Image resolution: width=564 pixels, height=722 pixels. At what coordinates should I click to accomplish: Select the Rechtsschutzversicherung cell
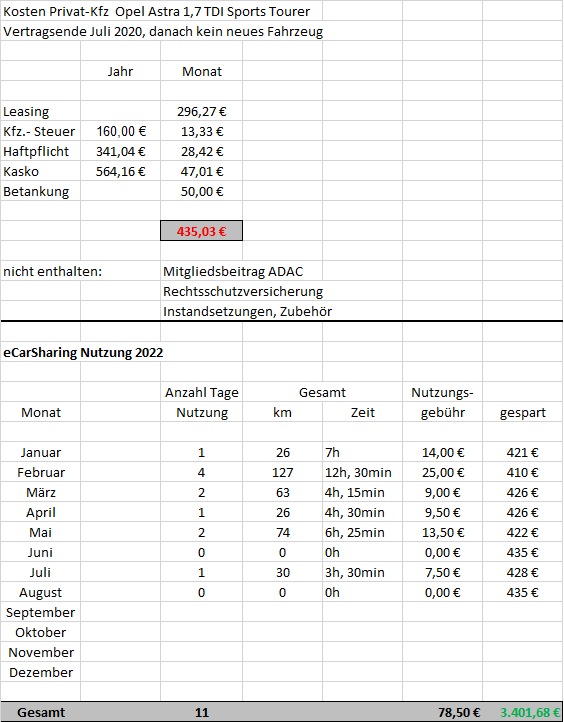tap(243, 291)
